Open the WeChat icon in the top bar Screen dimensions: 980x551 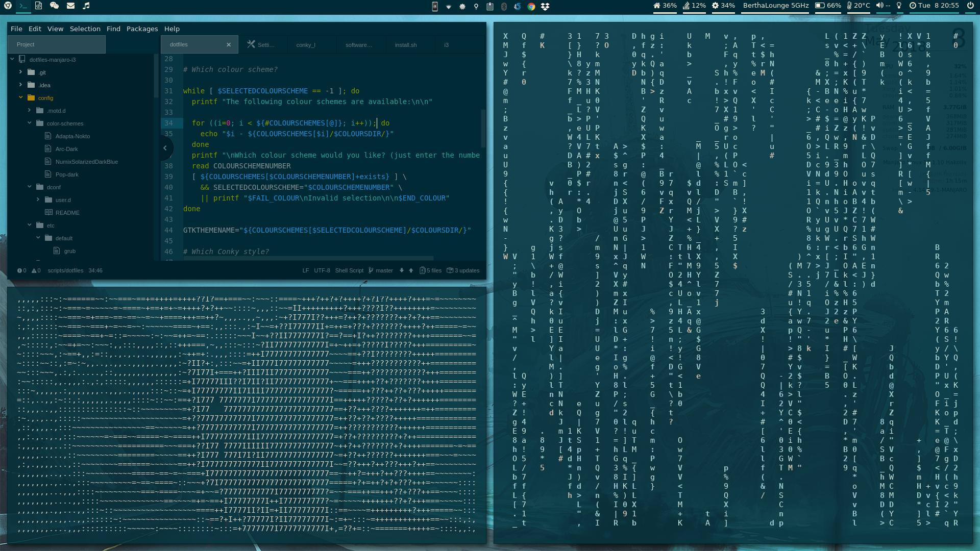[55, 6]
